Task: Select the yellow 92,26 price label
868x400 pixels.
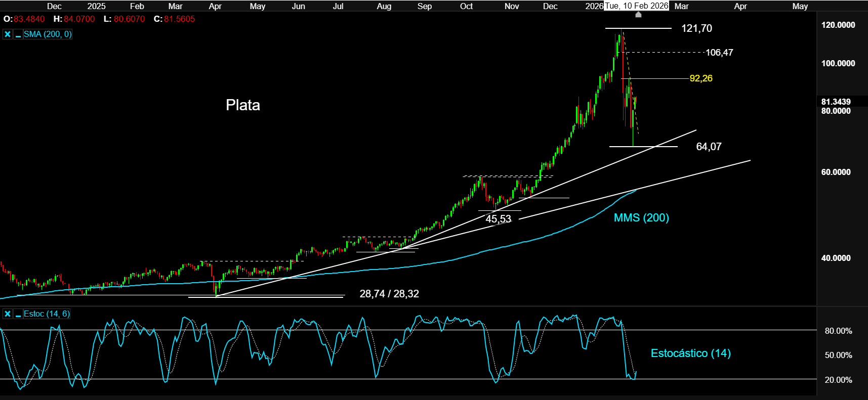Action: tap(700, 78)
